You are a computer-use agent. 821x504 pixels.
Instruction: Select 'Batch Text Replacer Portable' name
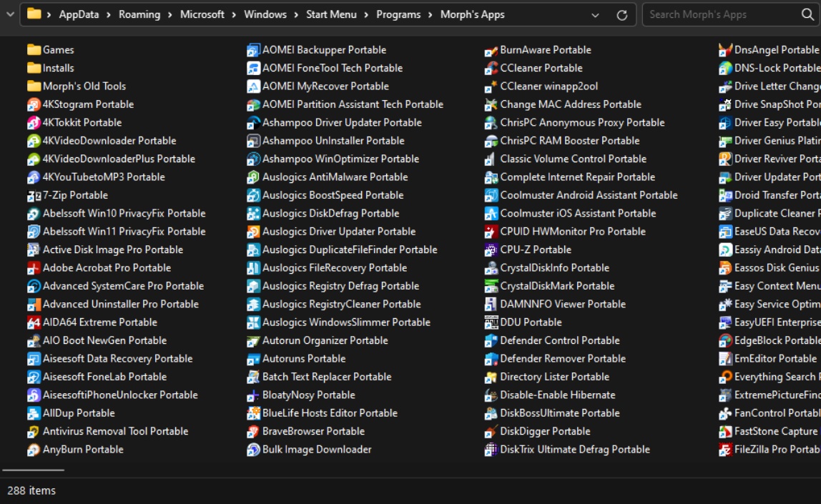tap(327, 377)
